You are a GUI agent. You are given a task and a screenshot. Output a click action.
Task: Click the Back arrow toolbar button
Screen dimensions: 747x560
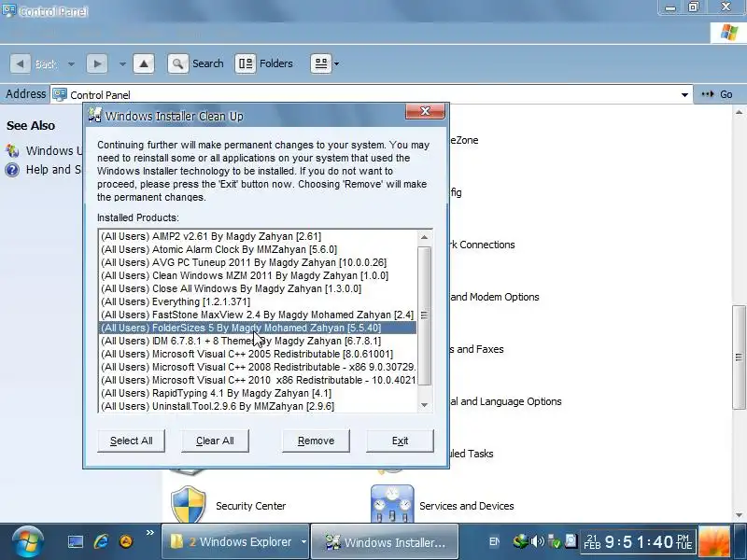click(20, 63)
